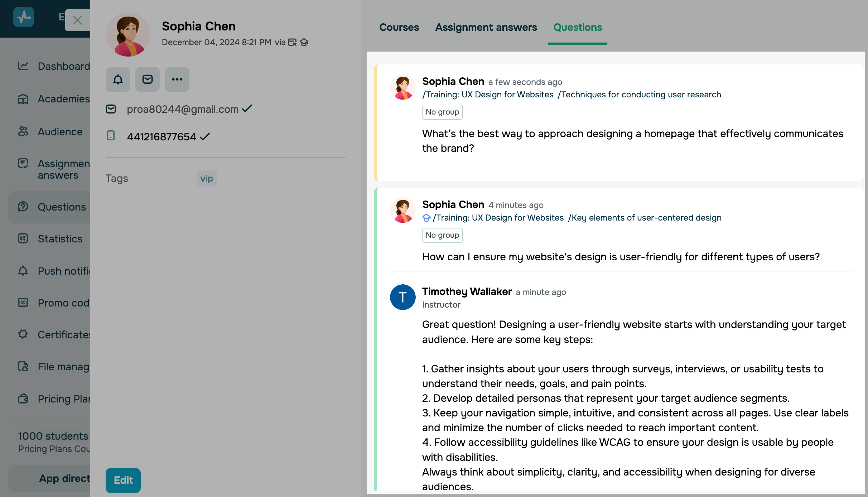Click the No group label on first question
Screen dimensions: 868x497
(x=442, y=112)
